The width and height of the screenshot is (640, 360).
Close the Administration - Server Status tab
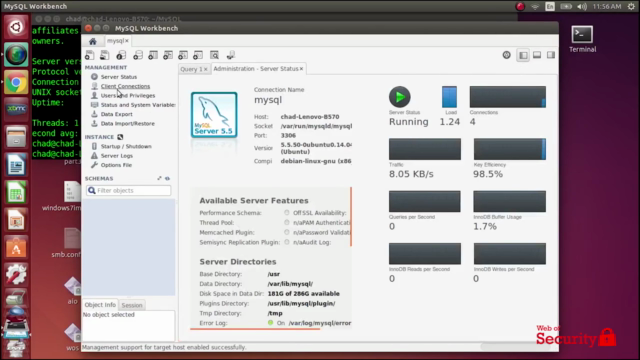coord(302,69)
